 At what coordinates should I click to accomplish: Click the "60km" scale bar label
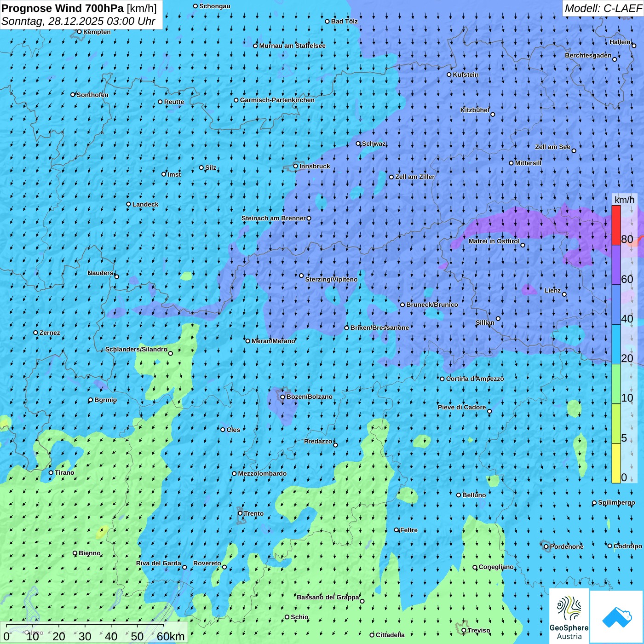coord(171,636)
